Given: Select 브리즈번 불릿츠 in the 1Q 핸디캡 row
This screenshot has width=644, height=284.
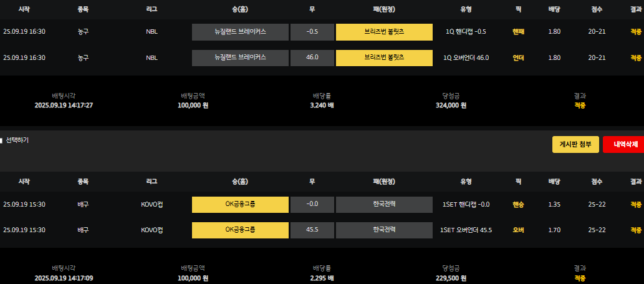Looking at the screenshot, I should coord(384,32).
